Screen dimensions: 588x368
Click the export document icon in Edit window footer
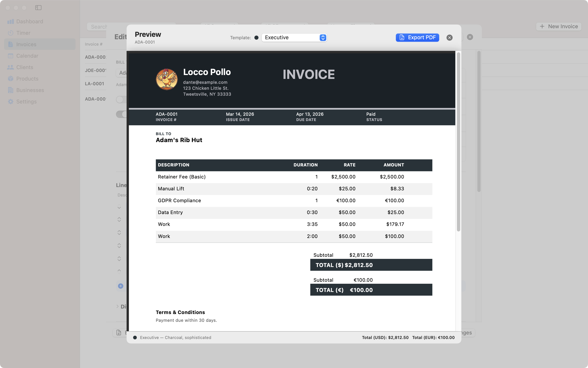(119, 332)
